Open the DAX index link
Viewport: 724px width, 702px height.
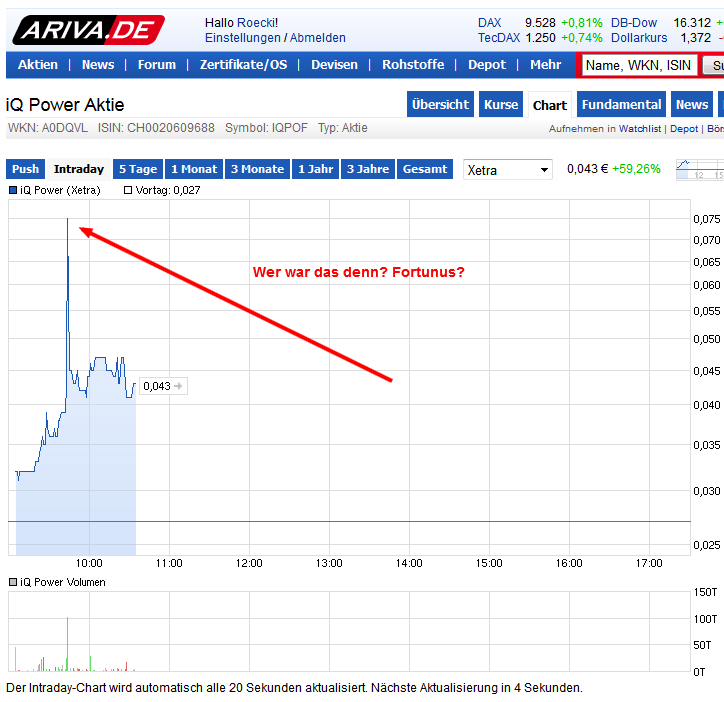(x=489, y=23)
